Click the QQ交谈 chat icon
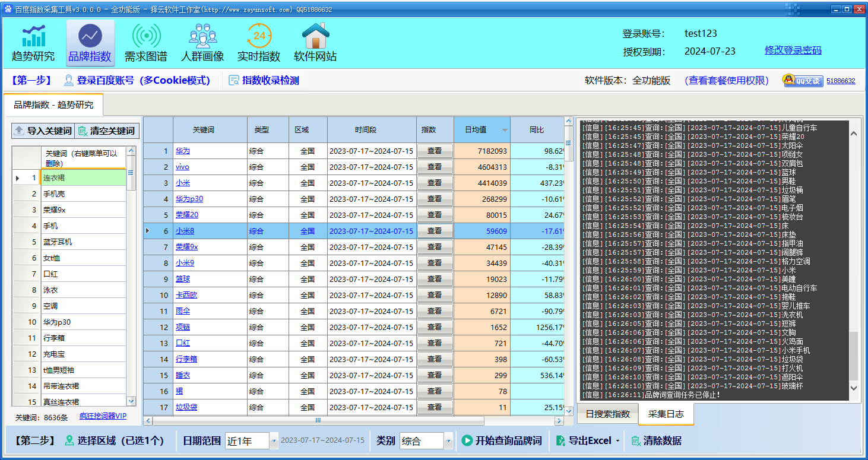The width and height of the screenshot is (868, 460). [x=803, y=81]
